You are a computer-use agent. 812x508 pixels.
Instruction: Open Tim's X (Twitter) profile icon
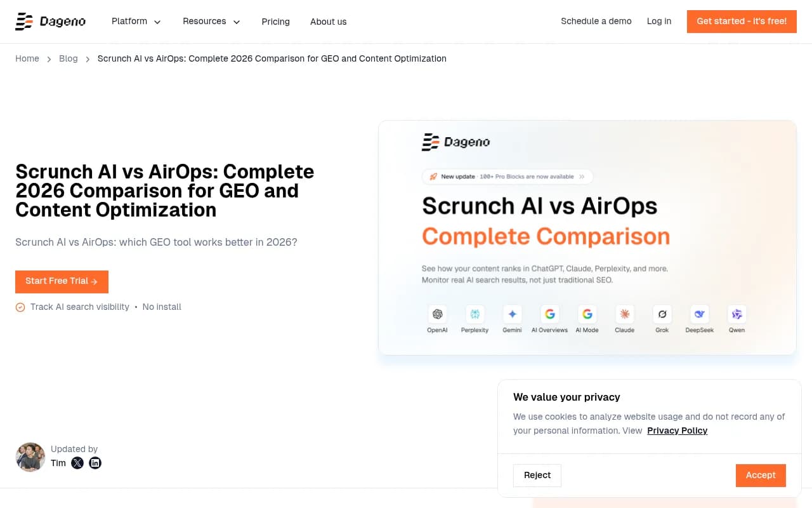[x=77, y=463]
